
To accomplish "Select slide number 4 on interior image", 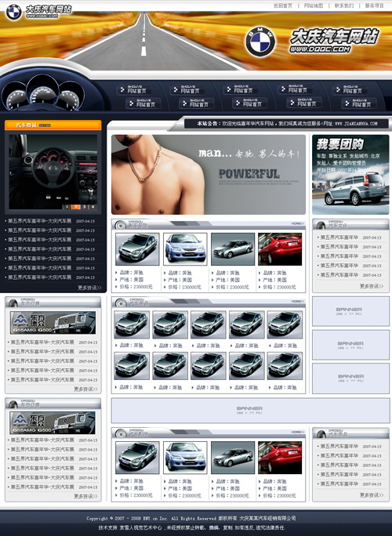I will pos(93,207).
